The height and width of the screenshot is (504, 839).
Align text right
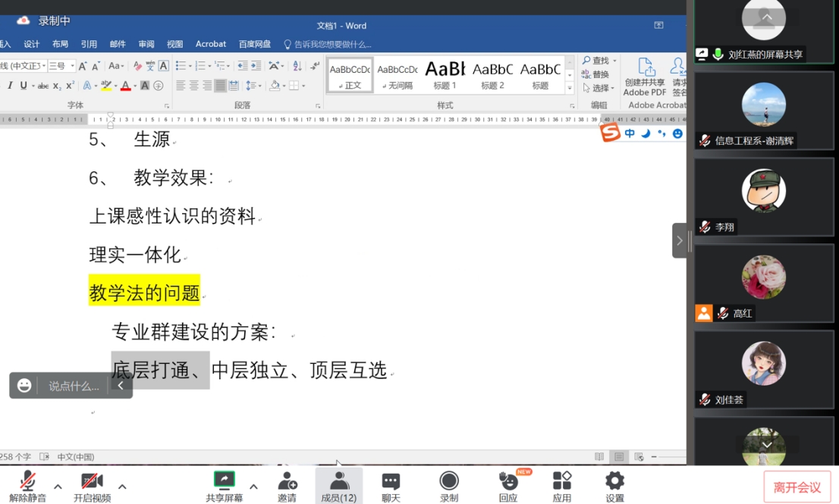tap(207, 86)
